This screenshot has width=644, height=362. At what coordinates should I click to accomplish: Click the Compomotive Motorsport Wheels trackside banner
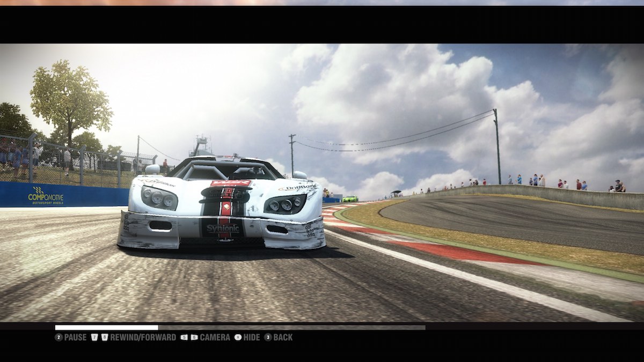point(46,196)
